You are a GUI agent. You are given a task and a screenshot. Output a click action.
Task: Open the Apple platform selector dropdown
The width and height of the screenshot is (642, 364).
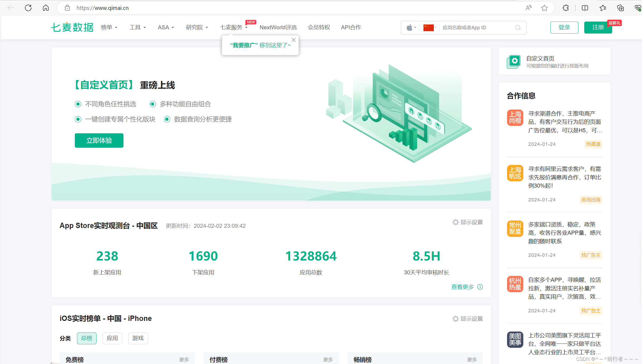411,28
